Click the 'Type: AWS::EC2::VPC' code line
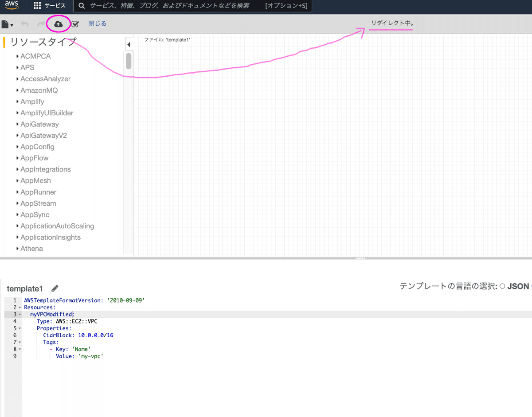 pos(67,321)
